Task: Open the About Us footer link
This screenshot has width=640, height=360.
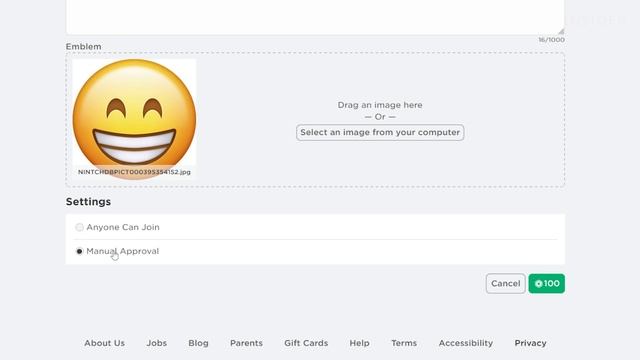Action: point(104,343)
